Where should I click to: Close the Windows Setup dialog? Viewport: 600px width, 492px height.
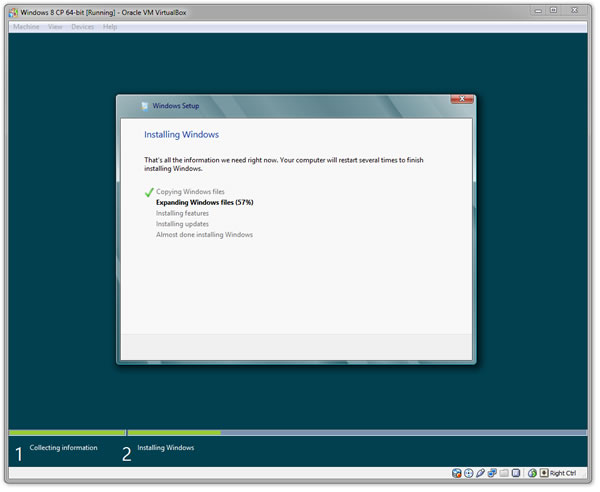coord(462,99)
